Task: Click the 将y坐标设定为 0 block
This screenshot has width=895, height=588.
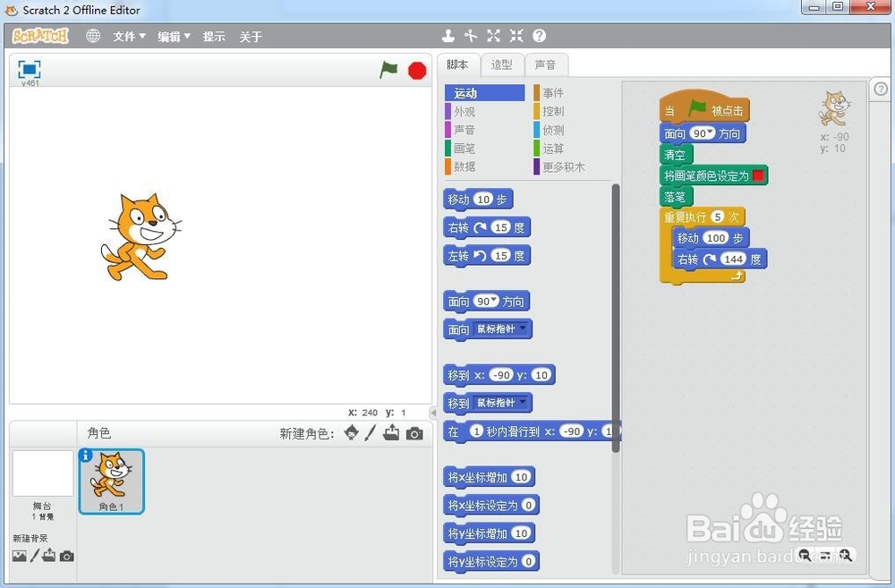Action: click(490, 561)
